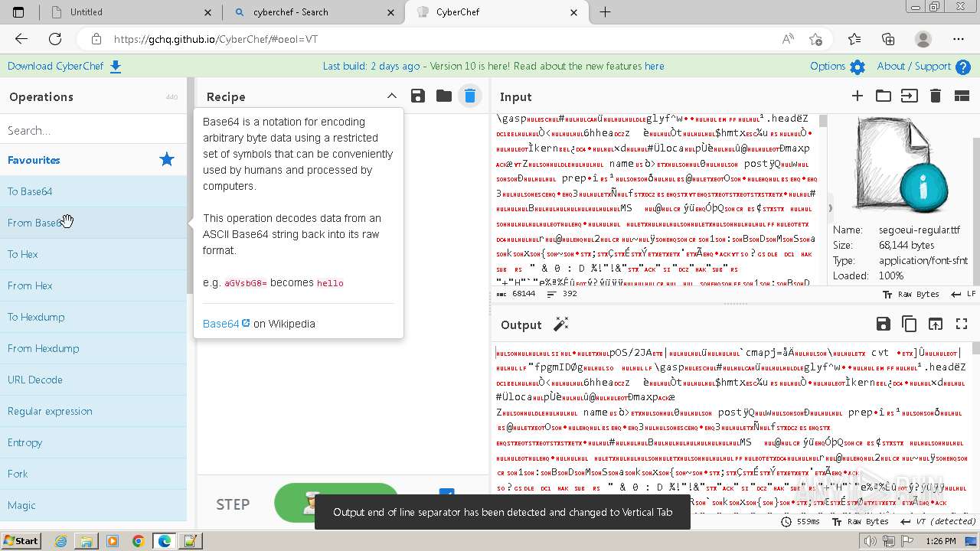Collapse the Recipe pane arrow

click(391, 96)
